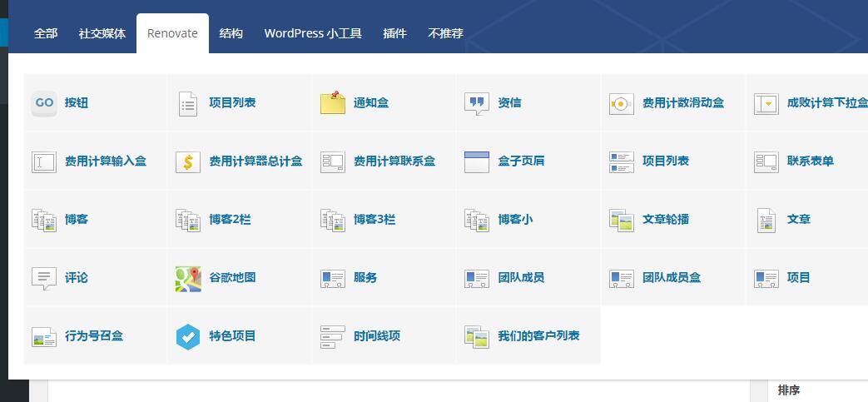Choose the slider icon for 费用计数滑动盒
This screenshot has width=868, height=402.
(621, 103)
